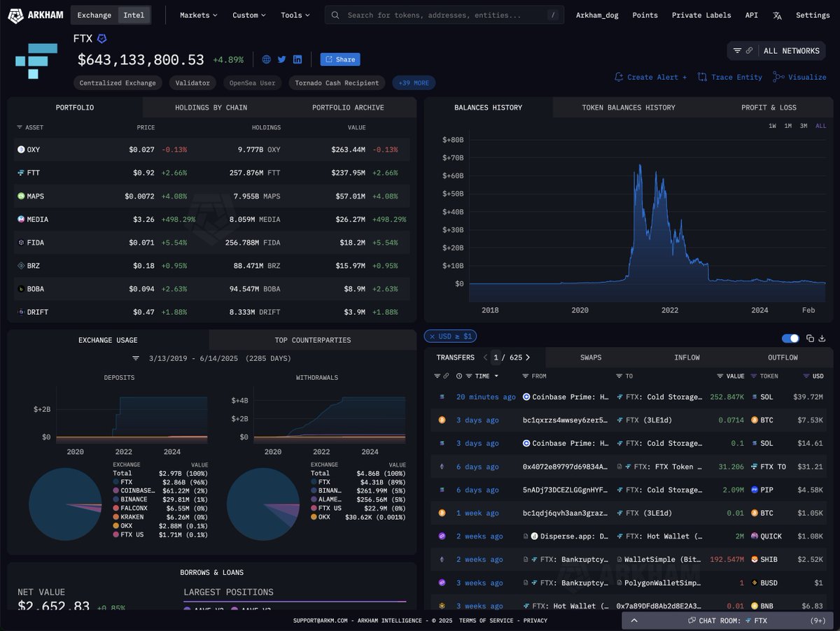840x631 pixels.
Task: Sort transfers by the TIME column arrow
Action: pos(497,376)
